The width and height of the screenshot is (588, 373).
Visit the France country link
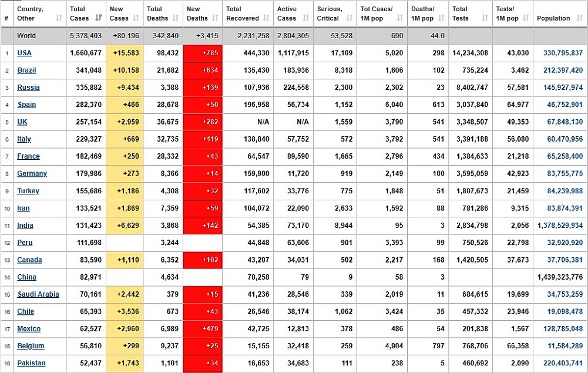(29, 156)
